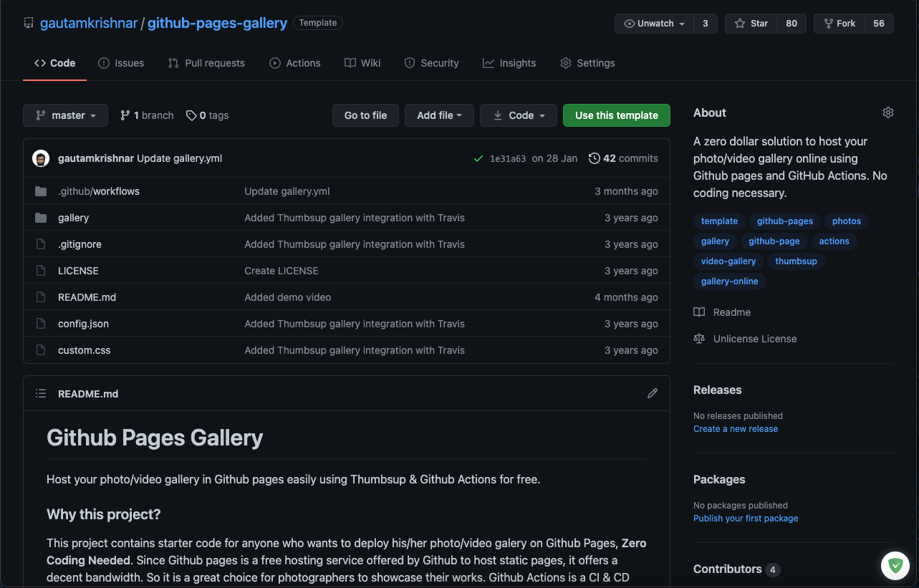Fork the repository
This screenshot has height=588, width=919.
click(x=839, y=24)
